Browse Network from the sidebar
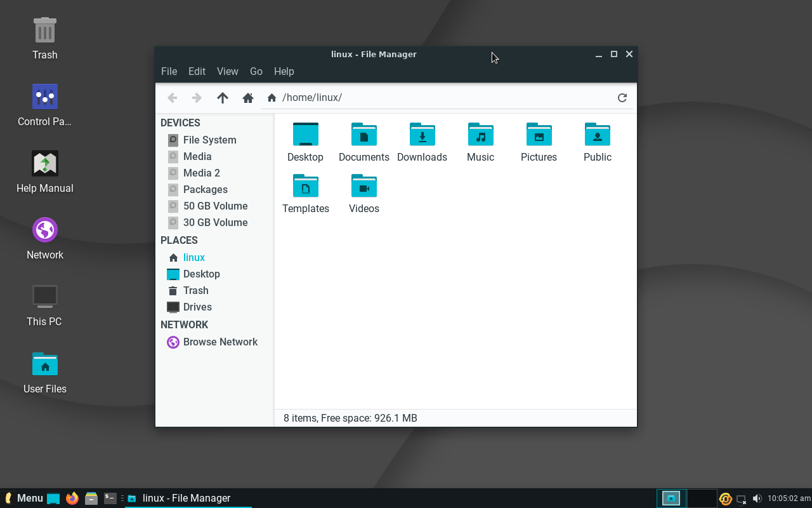This screenshot has width=812, height=508. (x=220, y=342)
